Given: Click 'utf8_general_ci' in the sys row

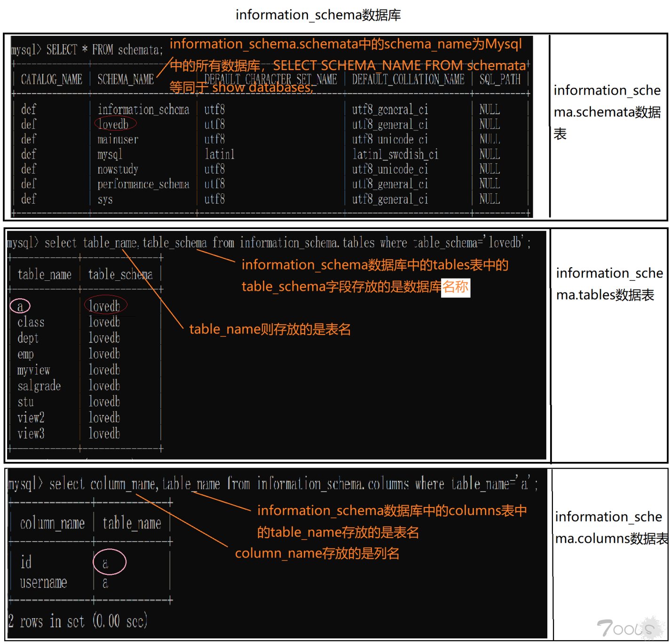Looking at the screenshot, I should (x=390, y=199).
